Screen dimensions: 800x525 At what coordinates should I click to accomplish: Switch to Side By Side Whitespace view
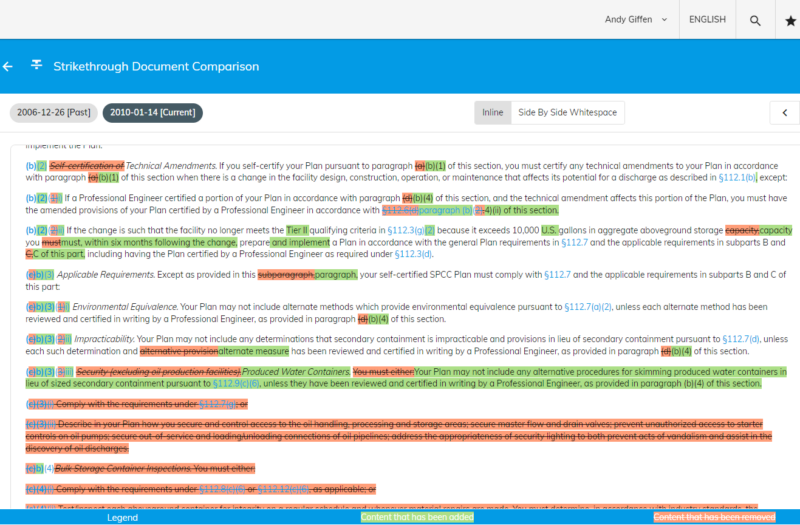567,113
